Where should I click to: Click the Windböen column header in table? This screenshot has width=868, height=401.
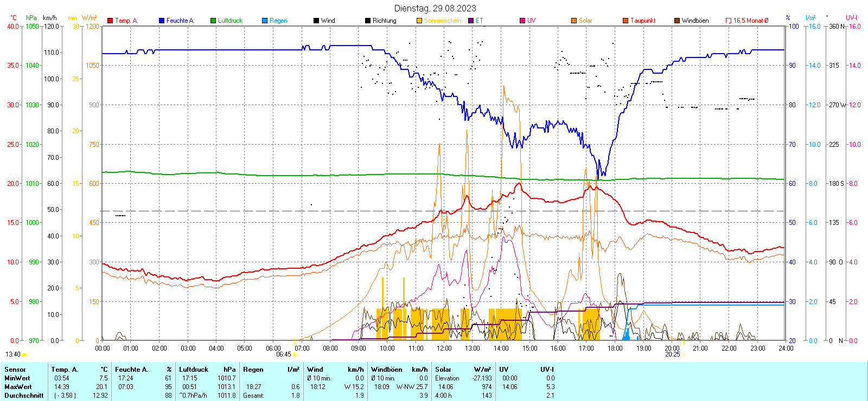pyautogui.click(x=386, y=370)
